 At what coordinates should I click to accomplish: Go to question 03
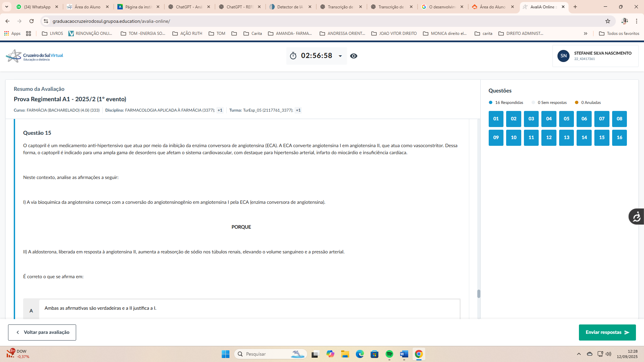tap(531, 119)
